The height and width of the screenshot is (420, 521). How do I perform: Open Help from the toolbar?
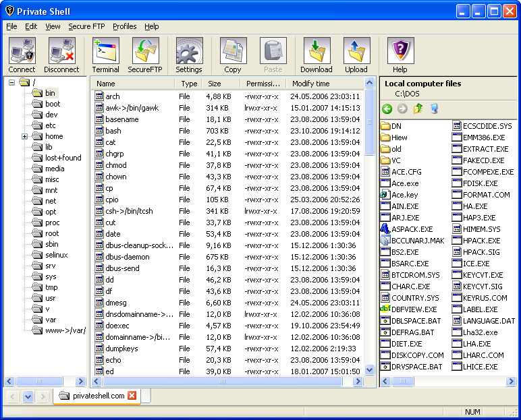[x=400, y=55]
